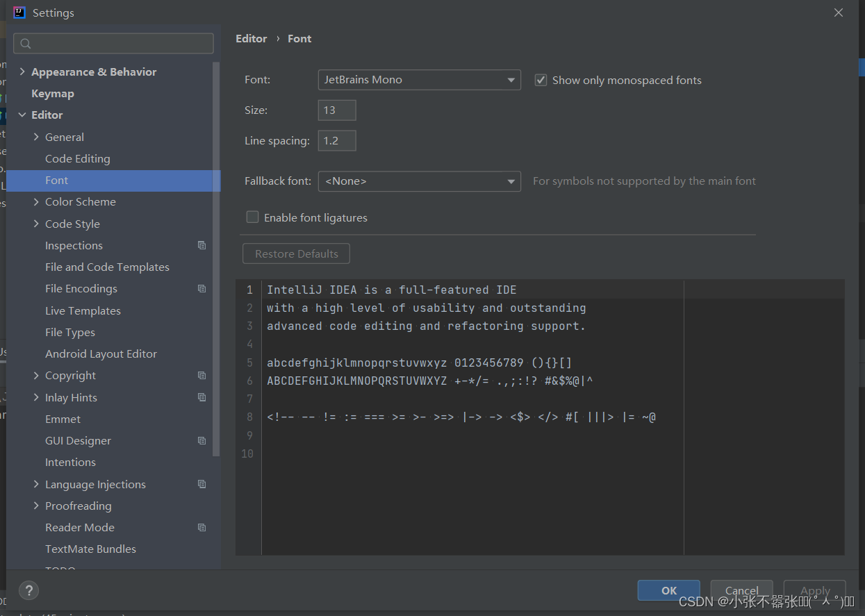Click the project-level icon beside Language Injections
The image size is (865, 616).
click(x=201, y=484)
